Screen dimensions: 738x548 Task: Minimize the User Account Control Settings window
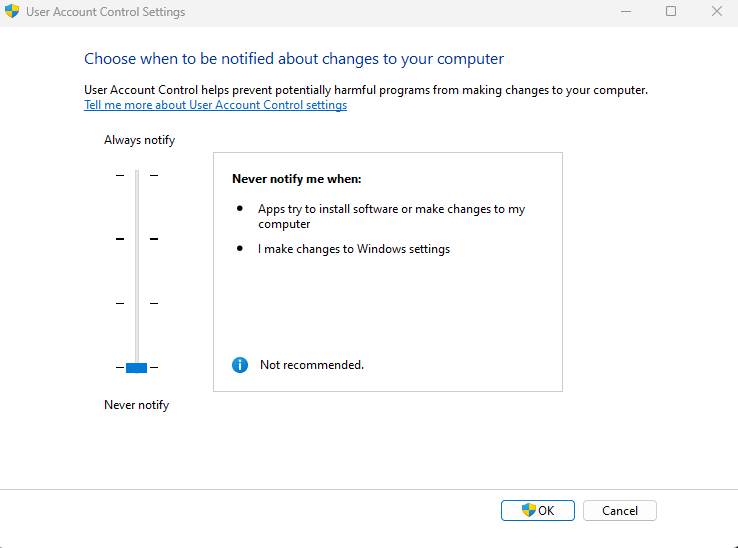(626, 11)
